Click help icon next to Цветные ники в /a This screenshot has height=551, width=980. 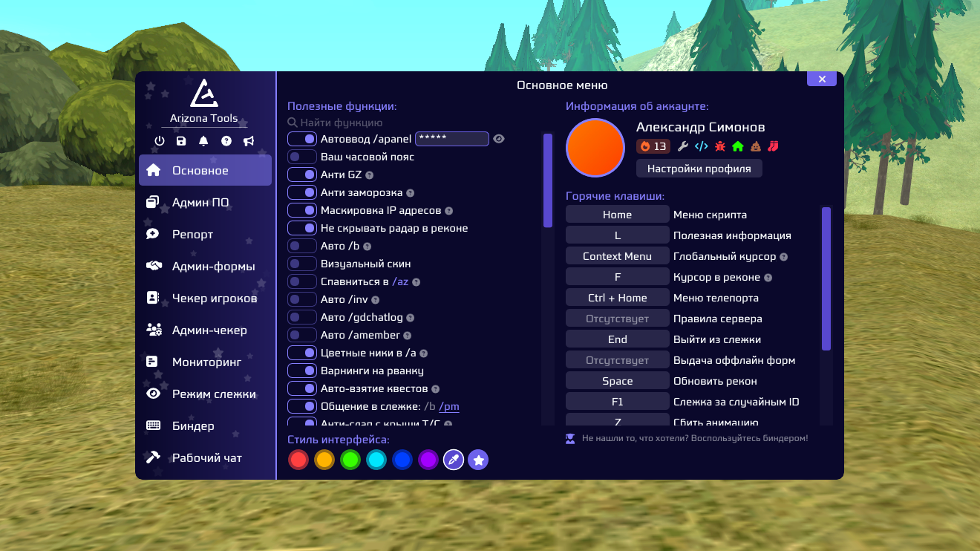(424, 353)
